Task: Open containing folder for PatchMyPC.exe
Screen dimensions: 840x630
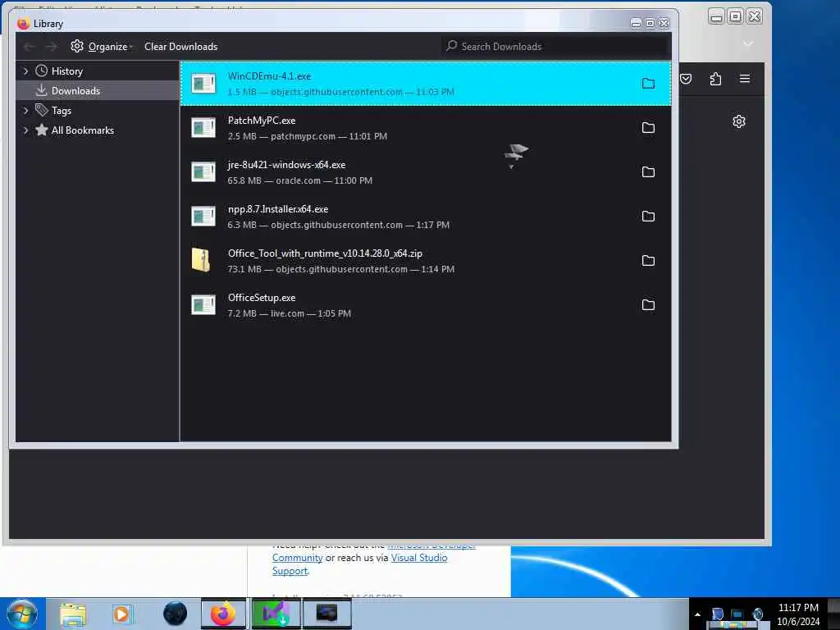Action: coord(648,128)
